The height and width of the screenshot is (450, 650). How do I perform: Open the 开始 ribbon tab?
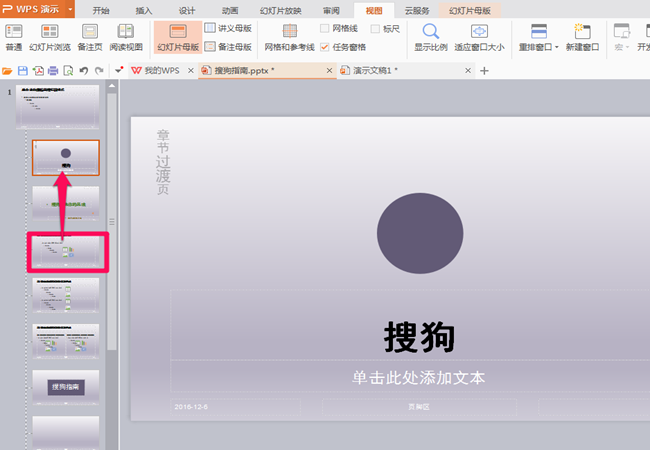tap(101, 10)
